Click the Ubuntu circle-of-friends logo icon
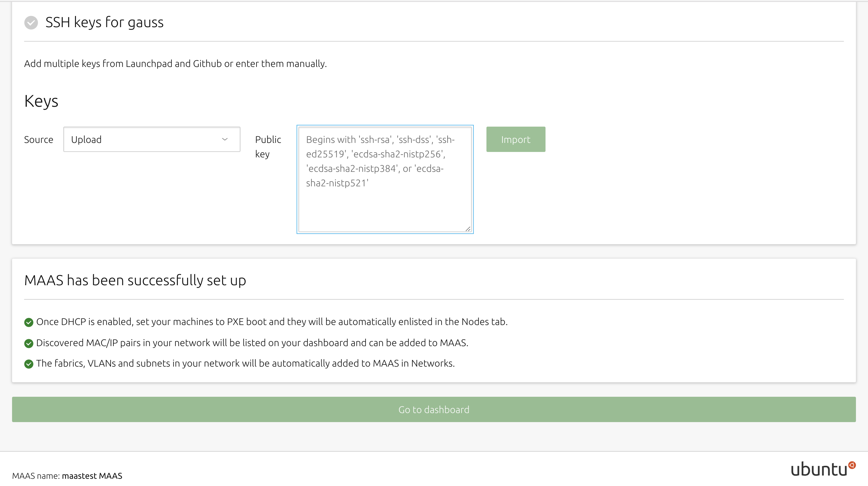 pos(852,465)
